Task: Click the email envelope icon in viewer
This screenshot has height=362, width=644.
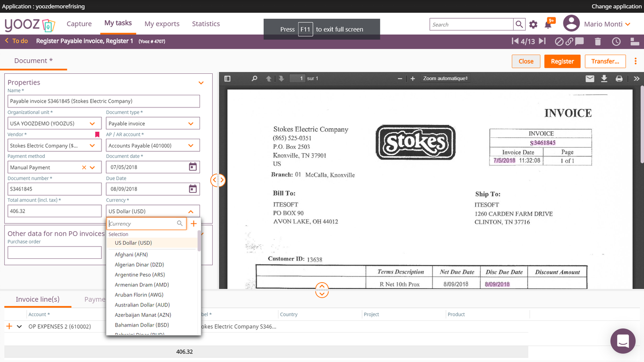Action: tap(590, 78)
